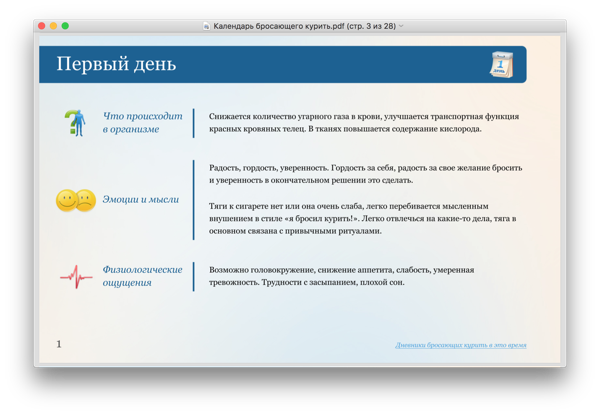Click the paragraph starting "Радость, гордость, уверенность"
The width and height of the screenshot is (600, 415).
pos(365,174)
